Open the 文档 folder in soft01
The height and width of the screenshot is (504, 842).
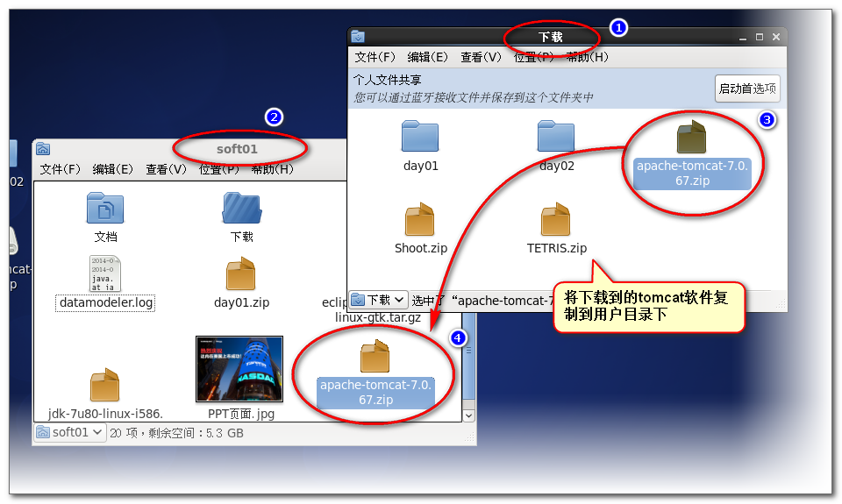pyautogui.click(x=105, y=209)
